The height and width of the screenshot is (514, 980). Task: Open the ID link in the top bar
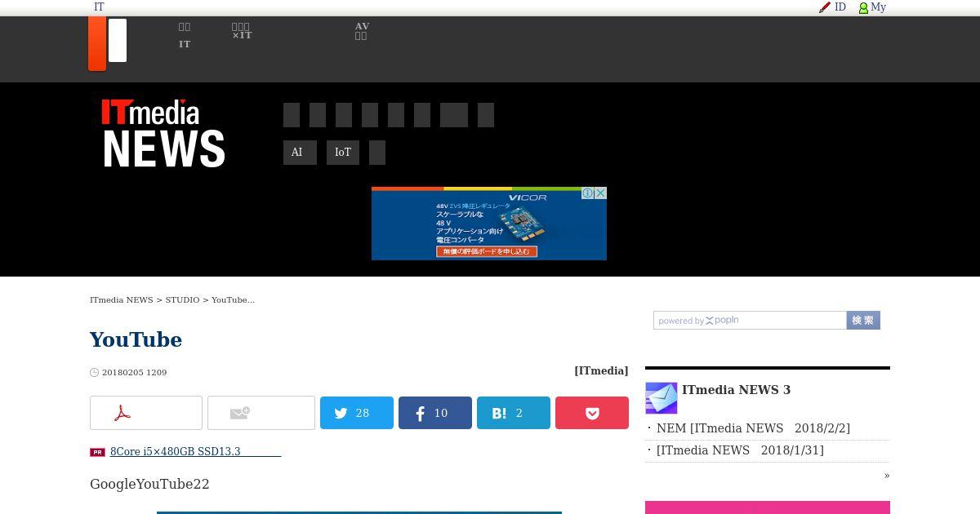[x=840, y=7]
